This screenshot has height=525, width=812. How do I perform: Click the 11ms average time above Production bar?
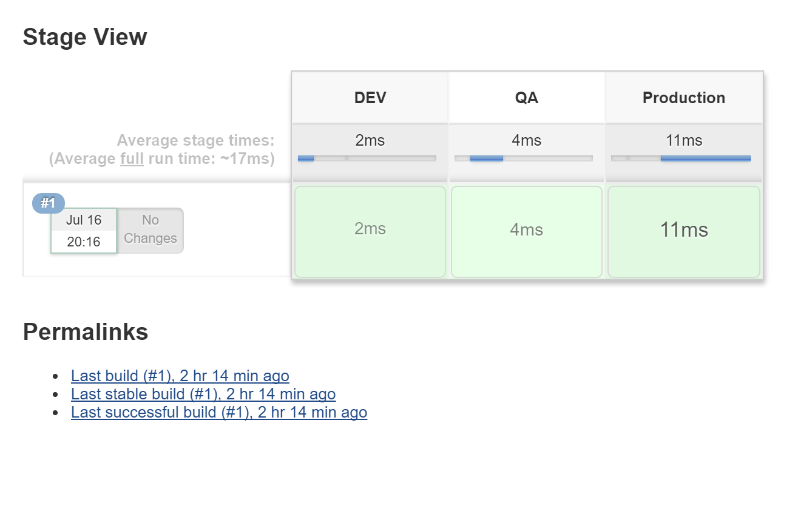pyautogui.click(x=683, y=141)
